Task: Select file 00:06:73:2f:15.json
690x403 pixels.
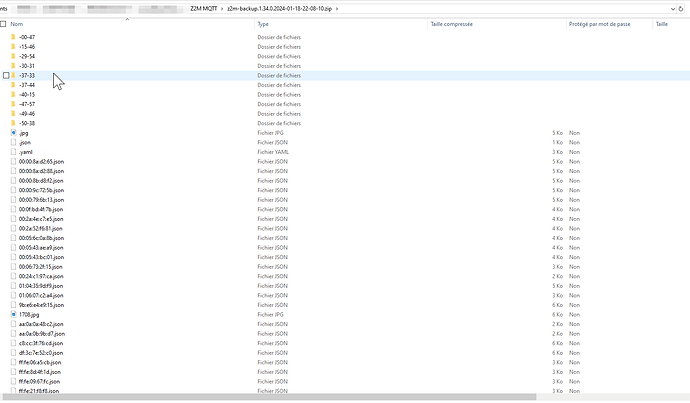Action: [40, 267]
